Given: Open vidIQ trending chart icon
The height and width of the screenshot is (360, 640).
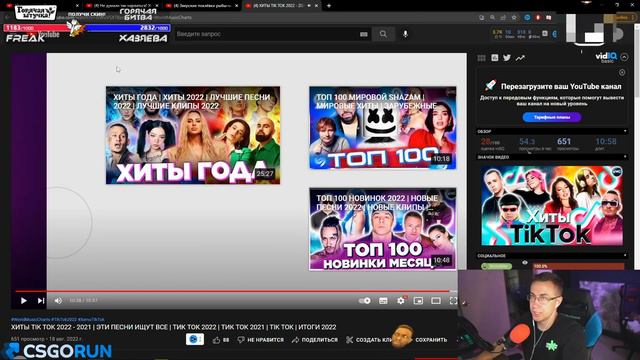Looking at the screenshot, I should [520, 58].
